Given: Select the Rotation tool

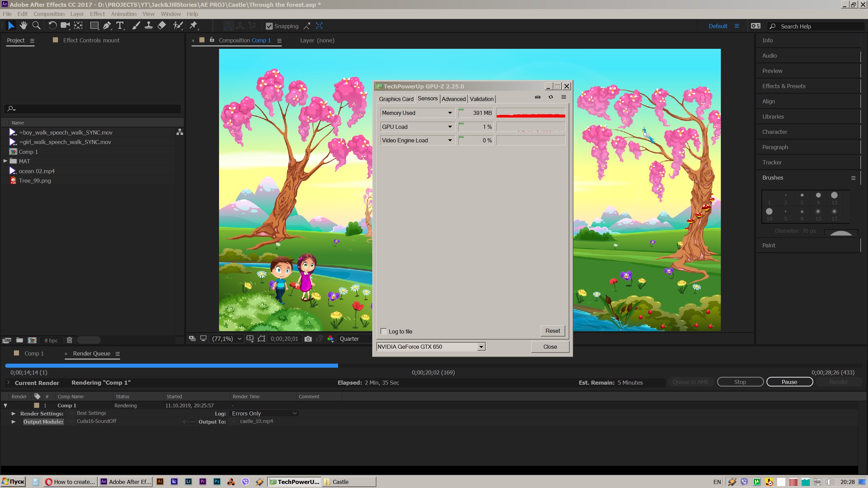Looking at the screenshot, I should click(x=53, y=26).
